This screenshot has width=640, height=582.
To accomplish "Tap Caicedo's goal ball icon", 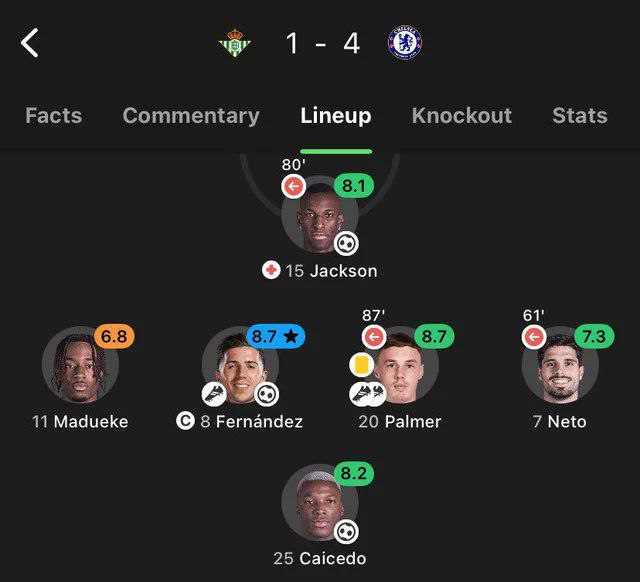I will (x=346, y=531).
